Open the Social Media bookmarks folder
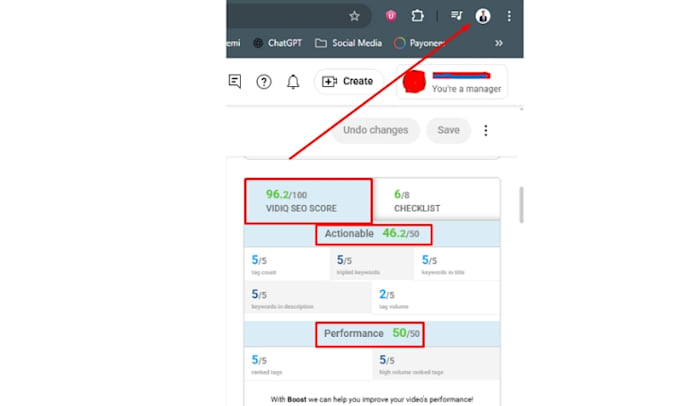Image resolution: width=680 pixels, height=406 pixels. [349, 43]
